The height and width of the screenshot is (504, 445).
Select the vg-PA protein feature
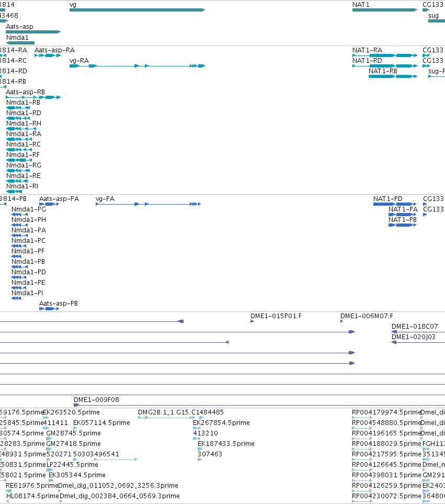[x=149, y=204]
